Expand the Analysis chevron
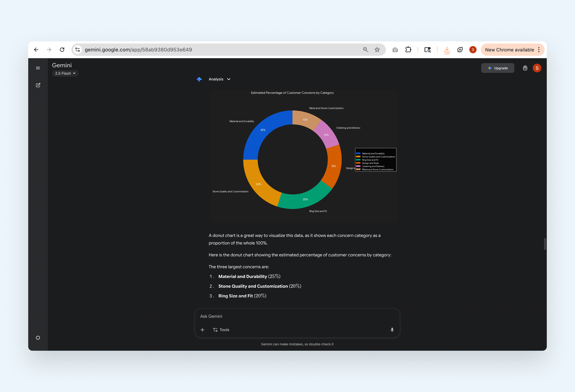The height and width of the screenshot is (392, 575). pyautogui.click(x=229, y=79)
